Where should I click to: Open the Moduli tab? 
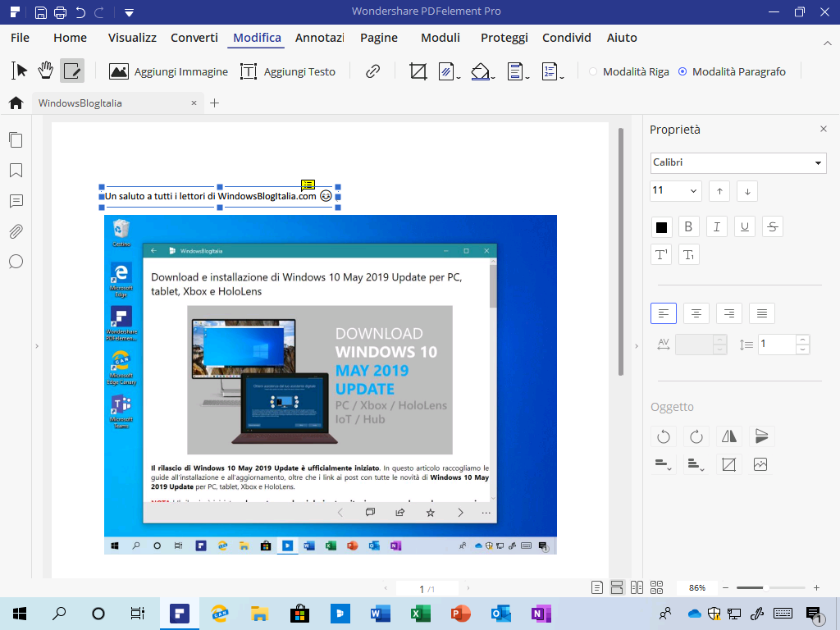pyautogui.click(x=441, y=38)
